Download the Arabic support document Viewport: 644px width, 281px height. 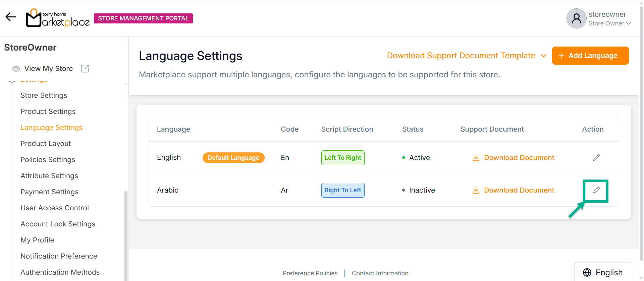513,190
